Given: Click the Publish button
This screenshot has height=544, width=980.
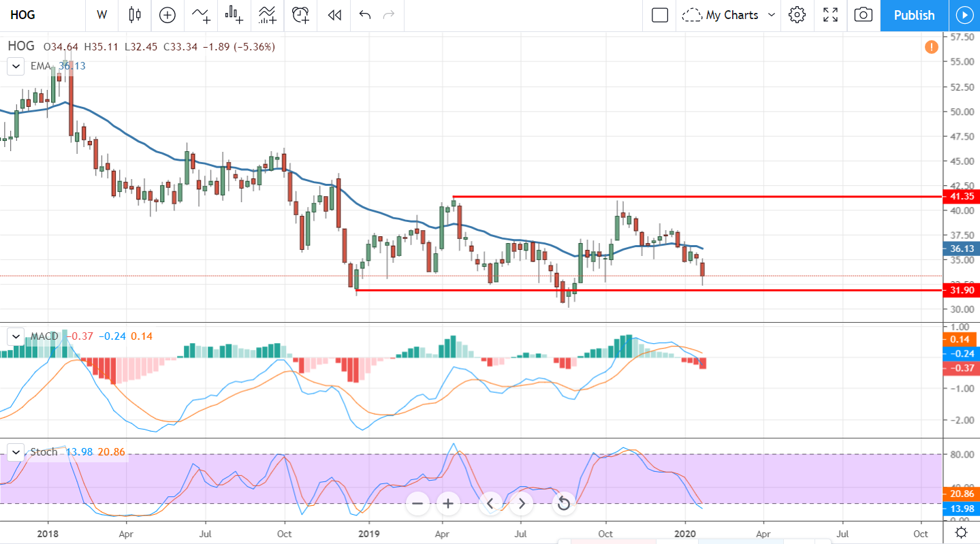Looking at the screenshot, I should point(914,15).
